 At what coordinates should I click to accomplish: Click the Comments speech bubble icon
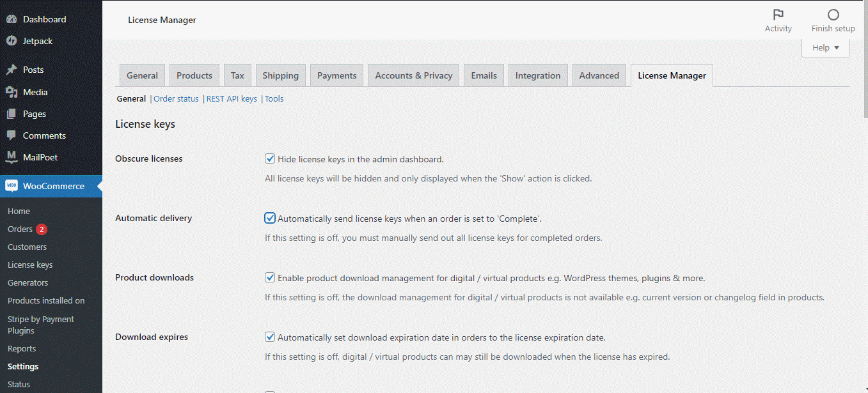coord(11,135)
